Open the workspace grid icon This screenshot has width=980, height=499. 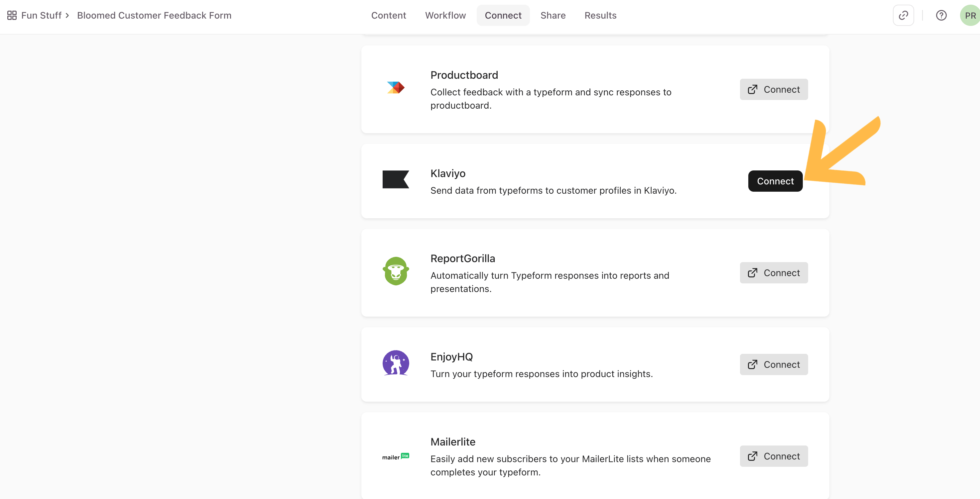tap(12, 15)
